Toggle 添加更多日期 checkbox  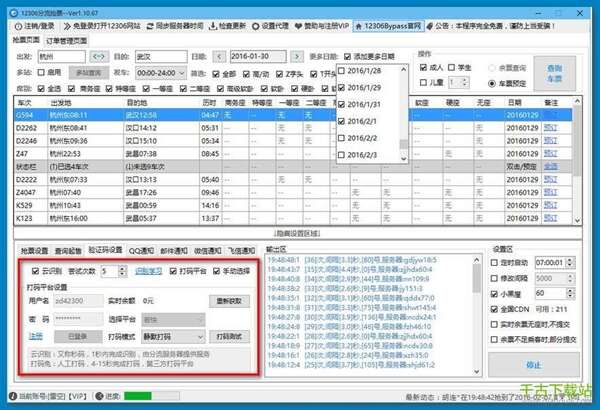click(347, 57)
